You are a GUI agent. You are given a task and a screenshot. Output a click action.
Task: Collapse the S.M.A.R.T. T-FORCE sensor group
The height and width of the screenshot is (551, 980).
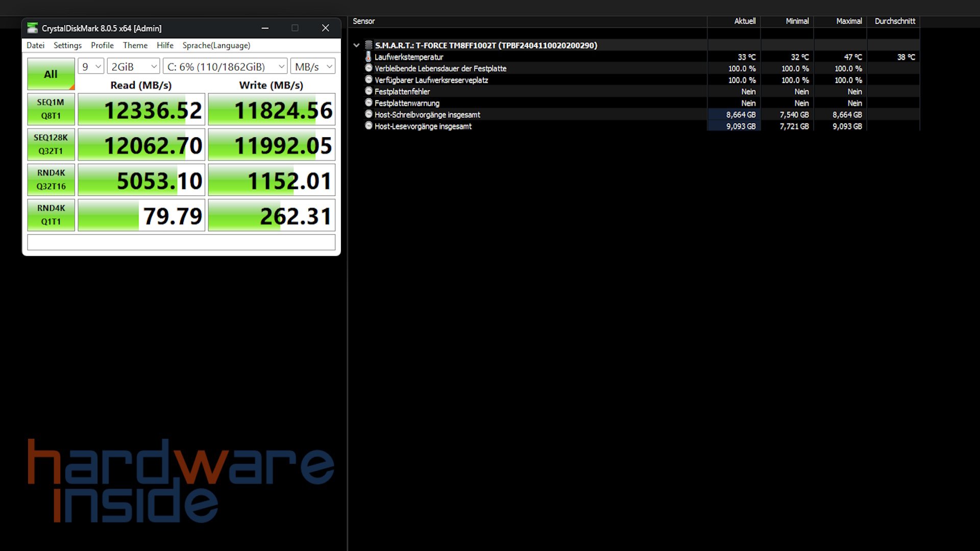pos(356,45)
